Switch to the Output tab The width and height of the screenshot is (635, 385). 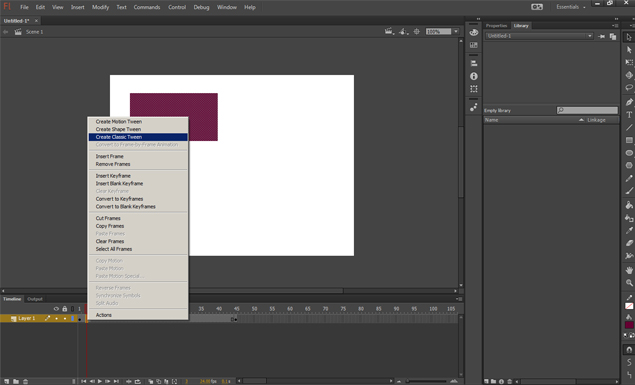click(35, 299)
